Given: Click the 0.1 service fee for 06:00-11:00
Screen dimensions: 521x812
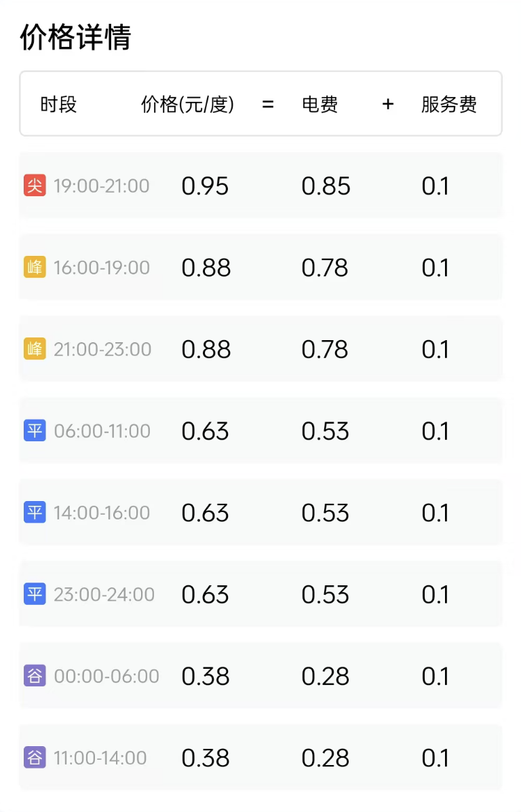Looking at the screenshot, I should point(435,431).
